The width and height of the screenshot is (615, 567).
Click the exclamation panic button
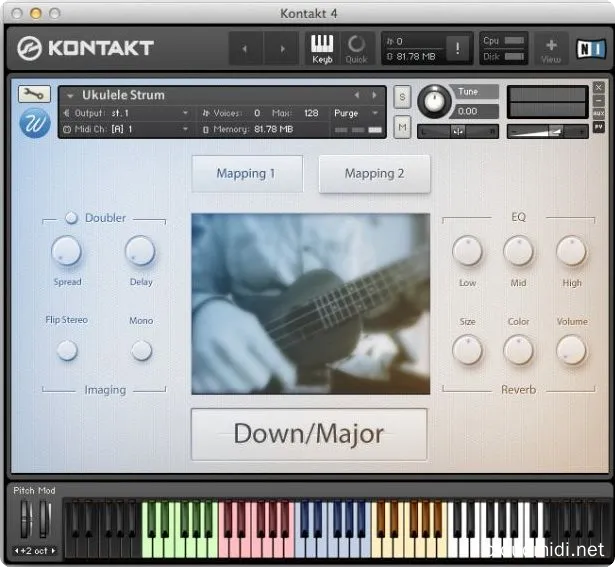click(459, 48)
